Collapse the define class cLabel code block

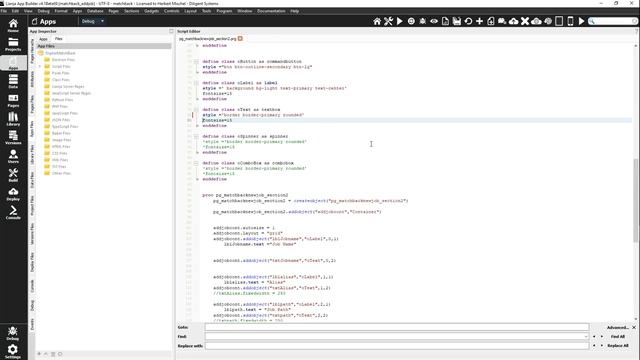[196, 83]
